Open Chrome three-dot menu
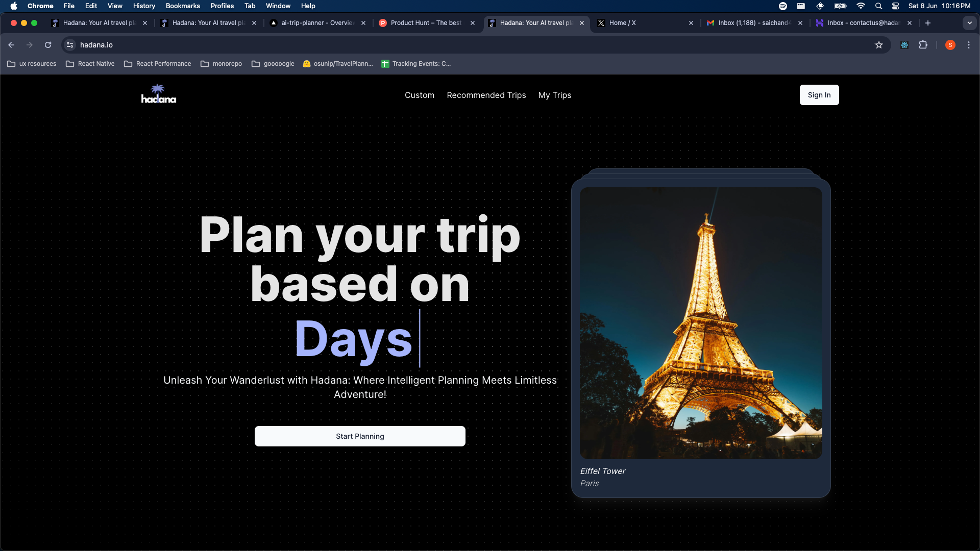The image size is (980, 551). [x=969, y=45]
